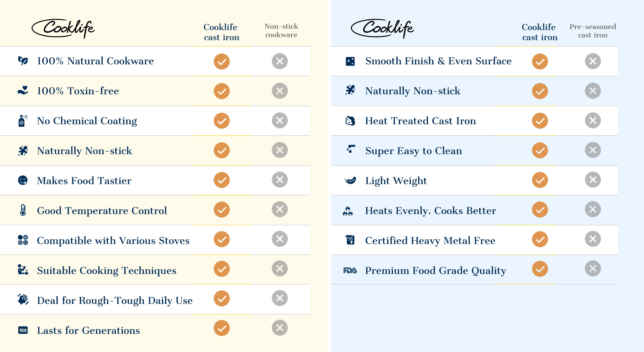
Task: Click the Non-stick cookware column header
Action: 281,30
